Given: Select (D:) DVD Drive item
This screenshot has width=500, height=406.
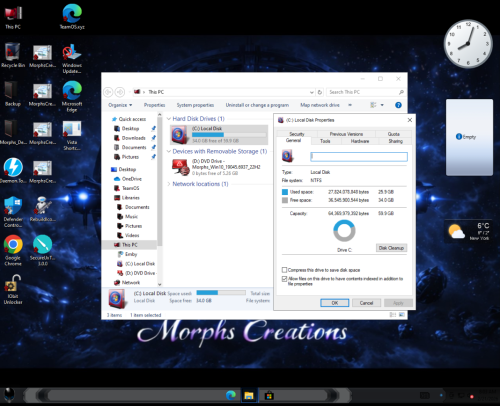Looking at the screenshot, I should (219, 167).
